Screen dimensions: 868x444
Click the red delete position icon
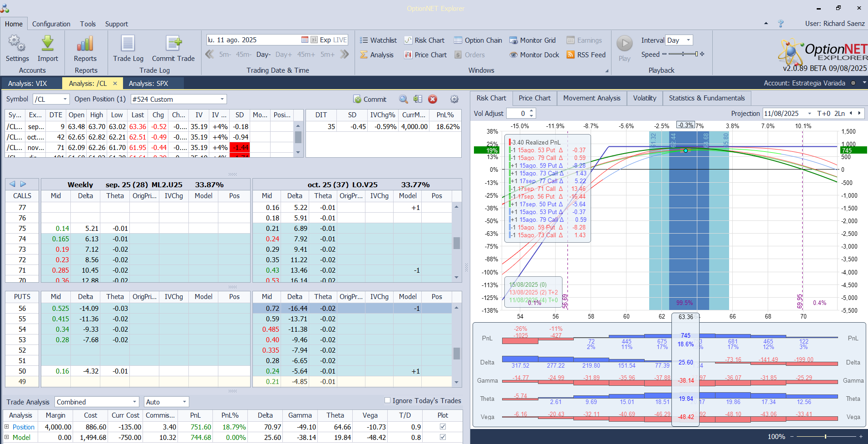pyautogui.click(x=433, y=99)
